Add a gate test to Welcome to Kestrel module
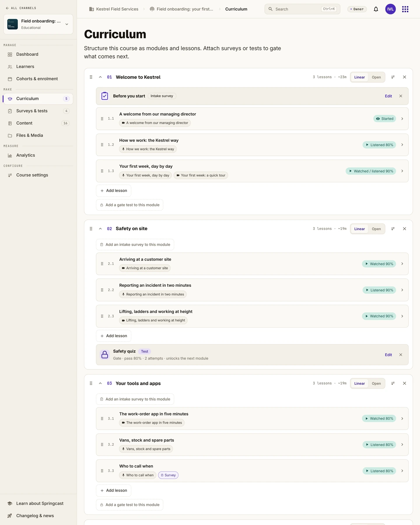This screenshot has height=525, width=420. click(x=129, y=205)
